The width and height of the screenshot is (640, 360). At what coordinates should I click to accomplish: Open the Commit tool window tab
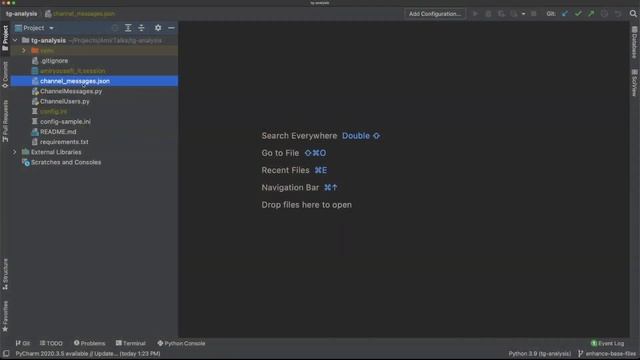(x=5, y=75)
